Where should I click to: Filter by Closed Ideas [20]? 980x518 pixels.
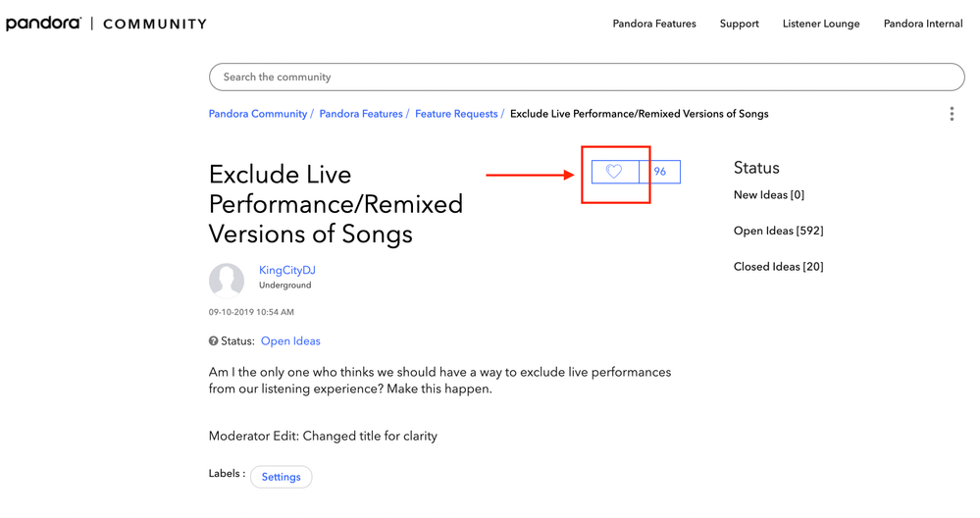[x=778, y=267]
